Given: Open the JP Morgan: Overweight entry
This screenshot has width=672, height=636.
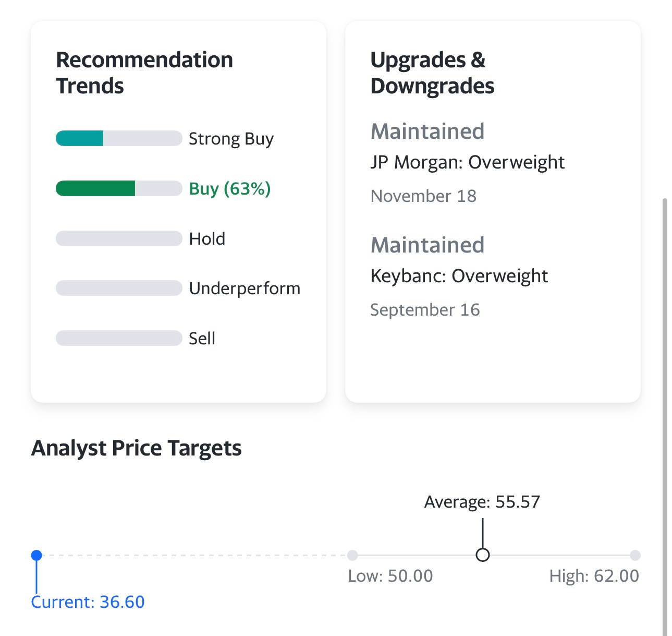Looking at the screenshot, I should [x=467, y=162].
